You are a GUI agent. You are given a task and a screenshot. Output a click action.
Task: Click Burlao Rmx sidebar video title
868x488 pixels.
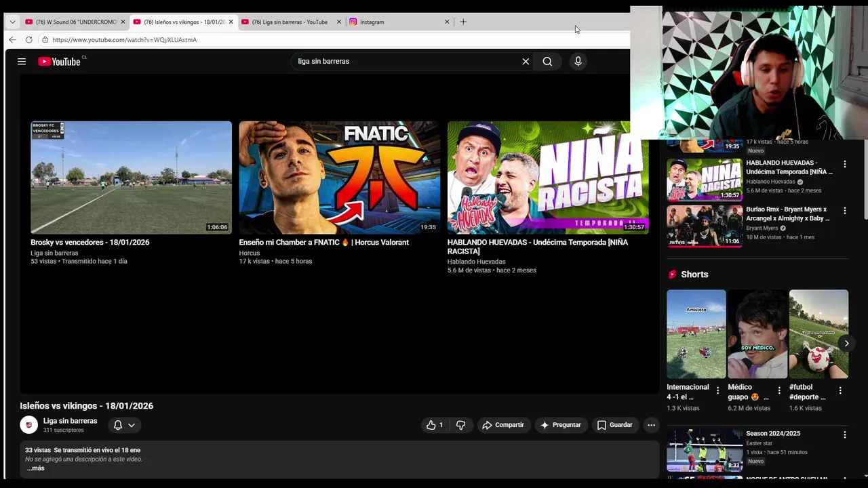point(788,214)
